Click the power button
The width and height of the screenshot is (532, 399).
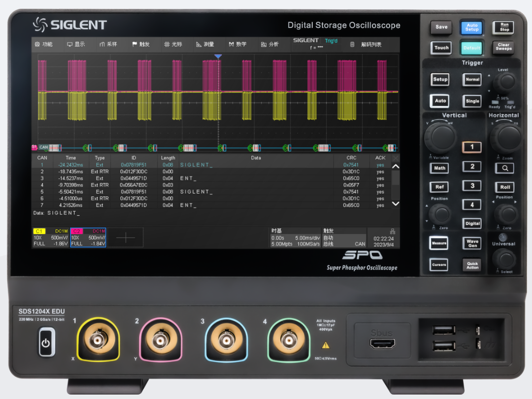[x=46, y=343]
